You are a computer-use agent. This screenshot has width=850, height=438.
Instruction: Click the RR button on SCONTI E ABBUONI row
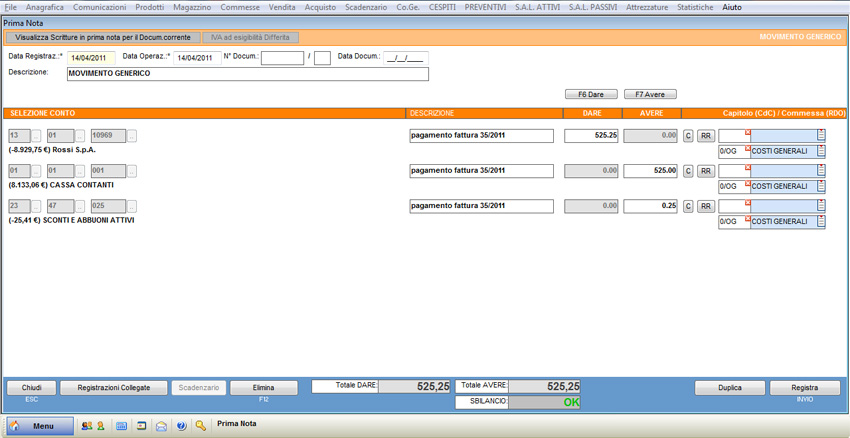[x=705, y=207]
